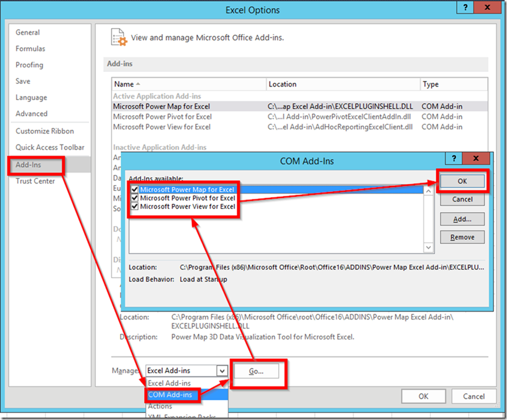Open Quick Access Toolbar options
Screen dimensions: 507x420
[x=50, y=147]
